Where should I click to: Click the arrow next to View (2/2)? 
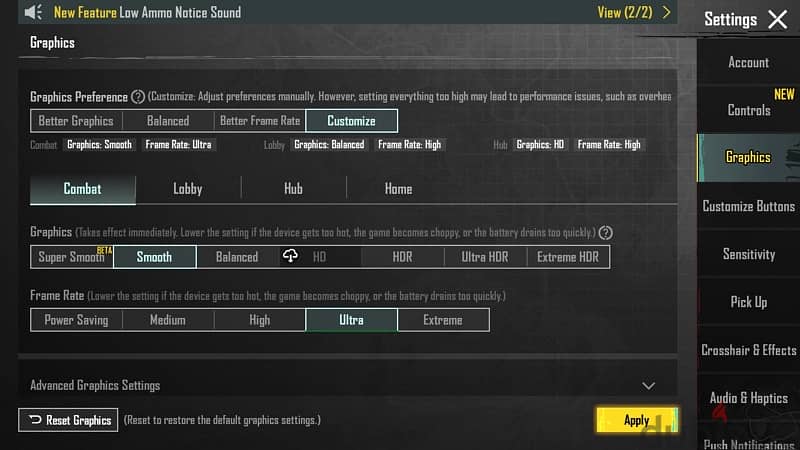(x=666, y=12)
